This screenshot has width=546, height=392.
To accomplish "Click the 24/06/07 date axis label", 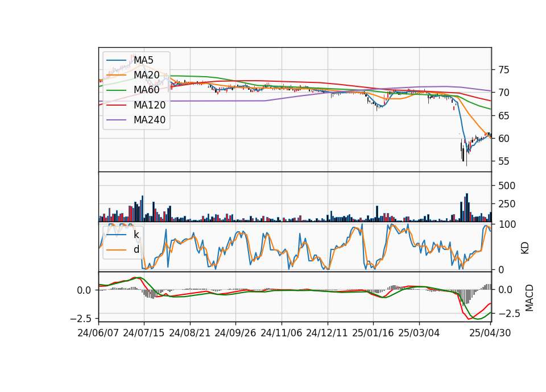I will click(x=98, y=333).
